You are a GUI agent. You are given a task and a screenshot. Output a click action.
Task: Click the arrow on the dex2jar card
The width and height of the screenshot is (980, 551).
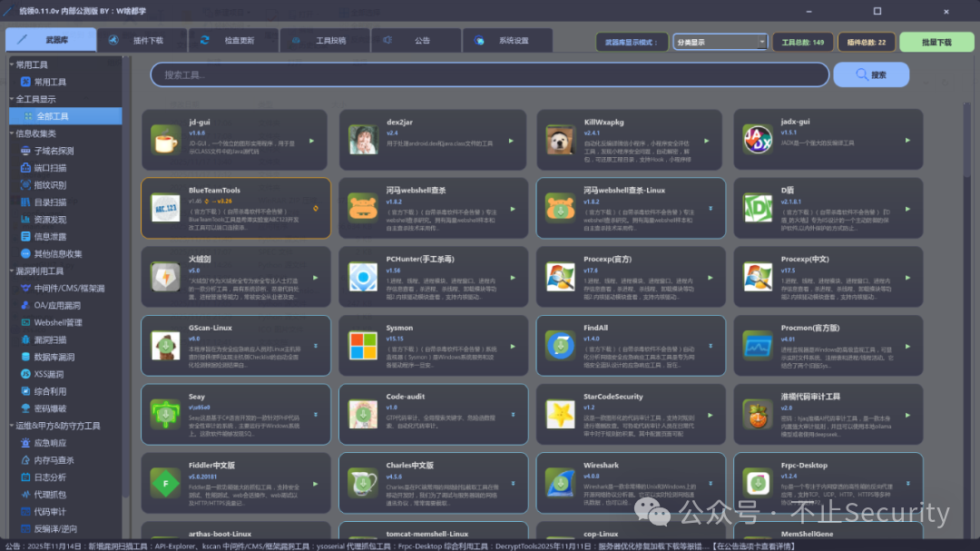point(511,141)
